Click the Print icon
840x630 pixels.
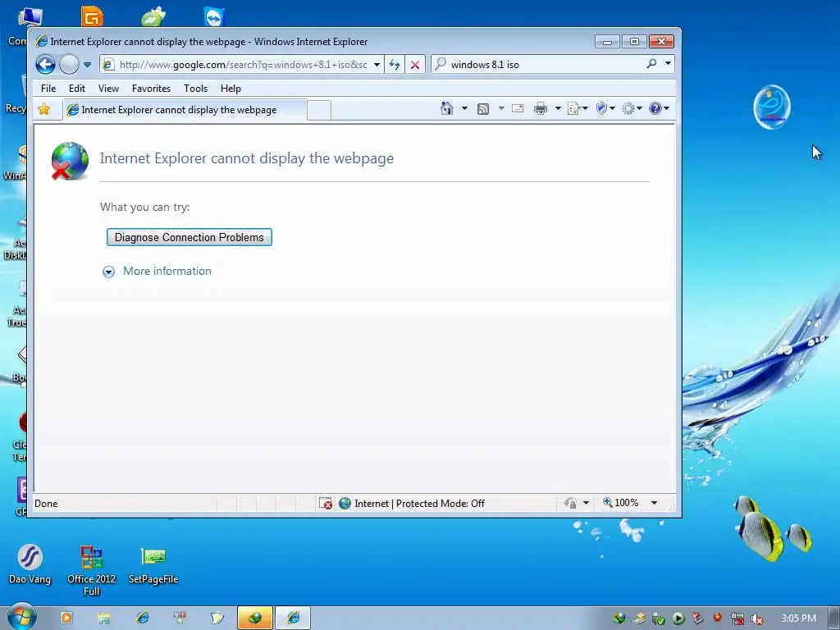[541, 109]
